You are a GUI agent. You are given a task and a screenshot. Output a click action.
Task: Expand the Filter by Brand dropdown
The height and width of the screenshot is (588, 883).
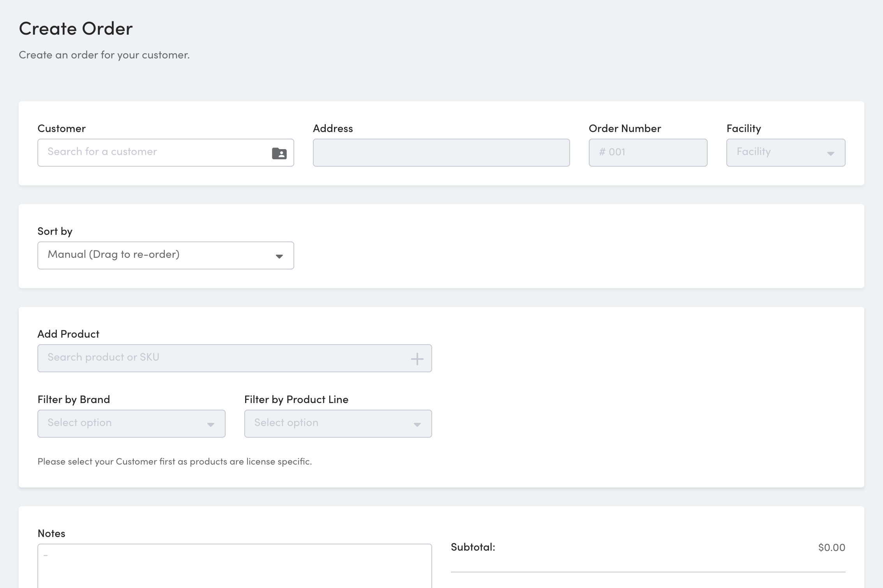point(131,424)
